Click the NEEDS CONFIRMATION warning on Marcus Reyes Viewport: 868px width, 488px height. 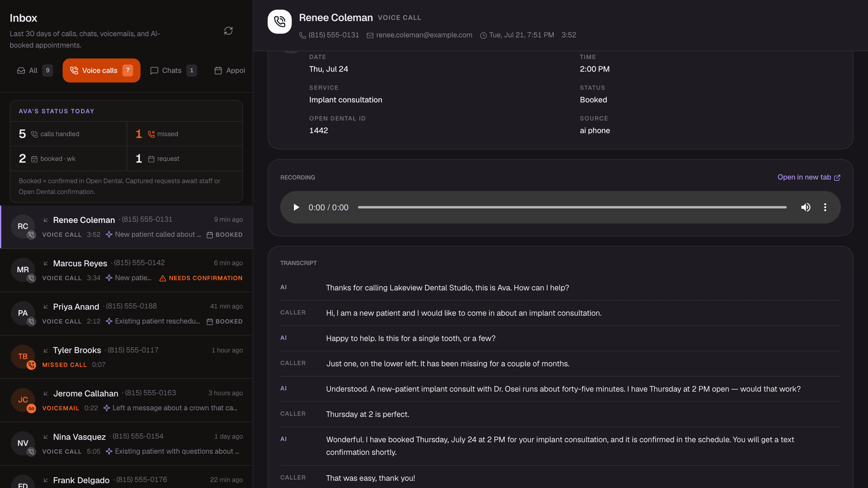[x=201, y=278]
